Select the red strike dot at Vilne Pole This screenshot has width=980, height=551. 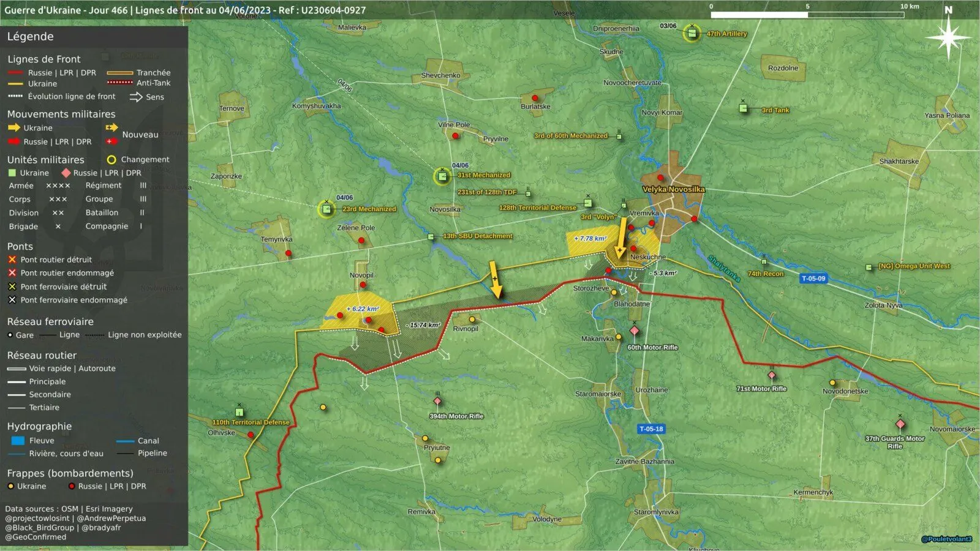click(455, 135)
